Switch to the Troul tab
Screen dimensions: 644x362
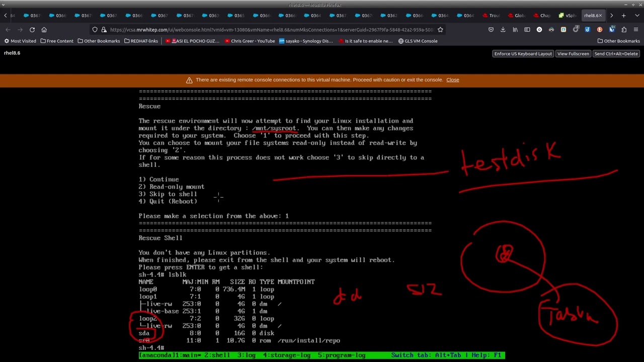(x=492, y=16)
